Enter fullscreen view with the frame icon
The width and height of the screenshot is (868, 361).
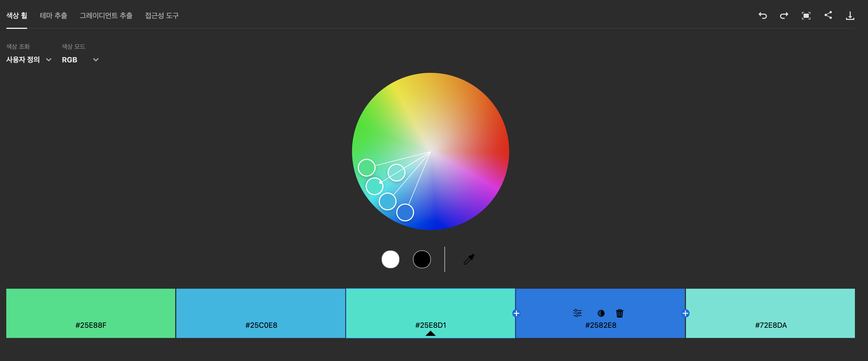coord(806,15)
